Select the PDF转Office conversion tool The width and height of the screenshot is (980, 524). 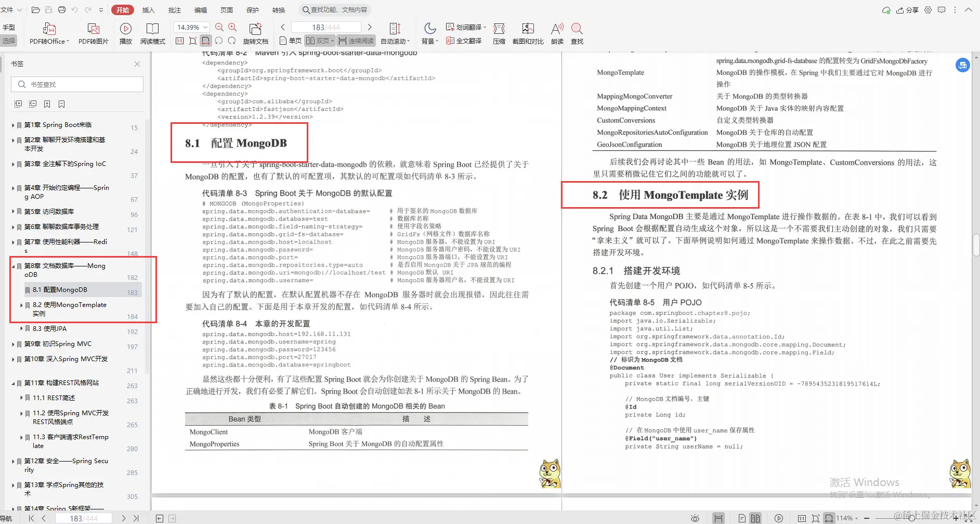point(48,32)
